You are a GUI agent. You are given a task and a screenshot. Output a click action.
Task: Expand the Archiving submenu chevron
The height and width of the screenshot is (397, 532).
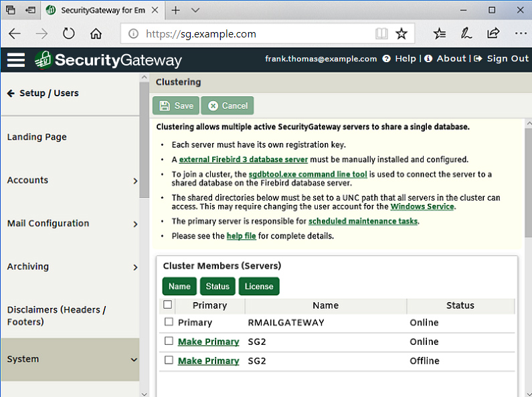click(135, 267)
